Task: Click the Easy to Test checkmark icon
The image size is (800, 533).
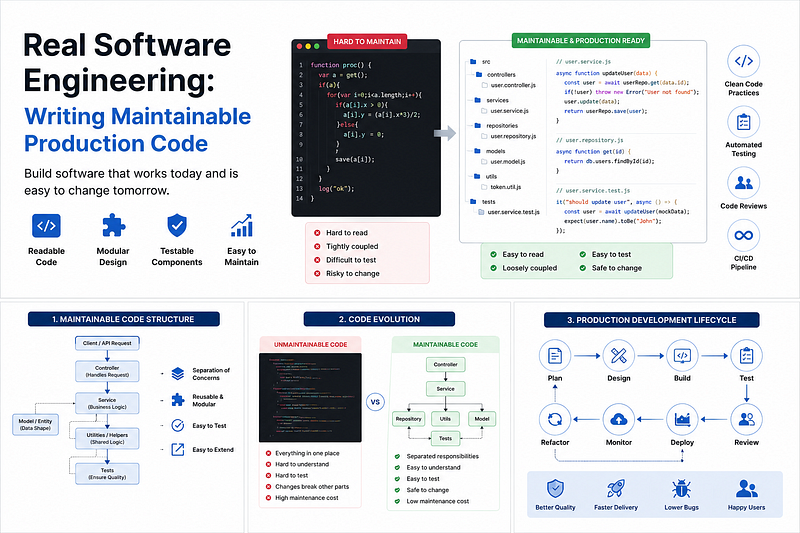Action: tap(178, 425)
